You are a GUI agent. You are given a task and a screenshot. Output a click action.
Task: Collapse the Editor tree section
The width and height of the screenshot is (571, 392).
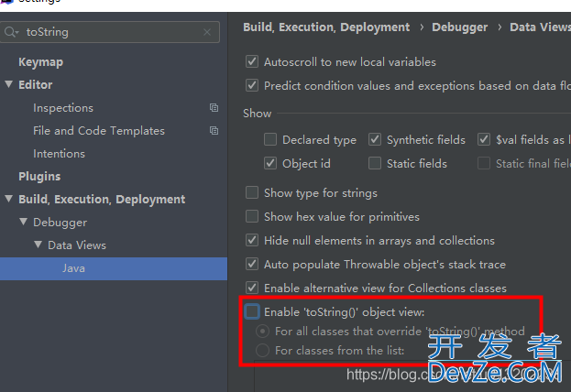coord(9,84)
